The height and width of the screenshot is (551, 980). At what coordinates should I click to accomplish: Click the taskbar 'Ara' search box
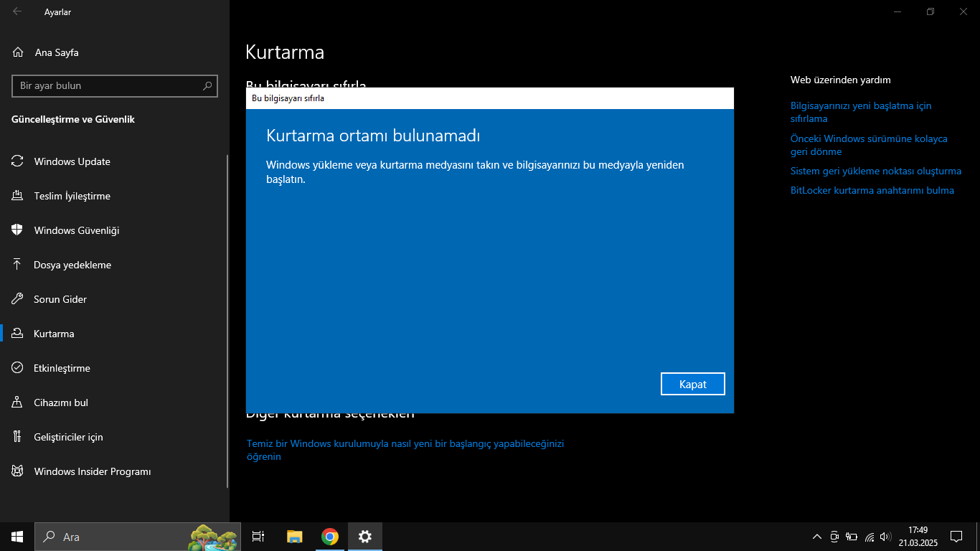(x=137, y=537)
